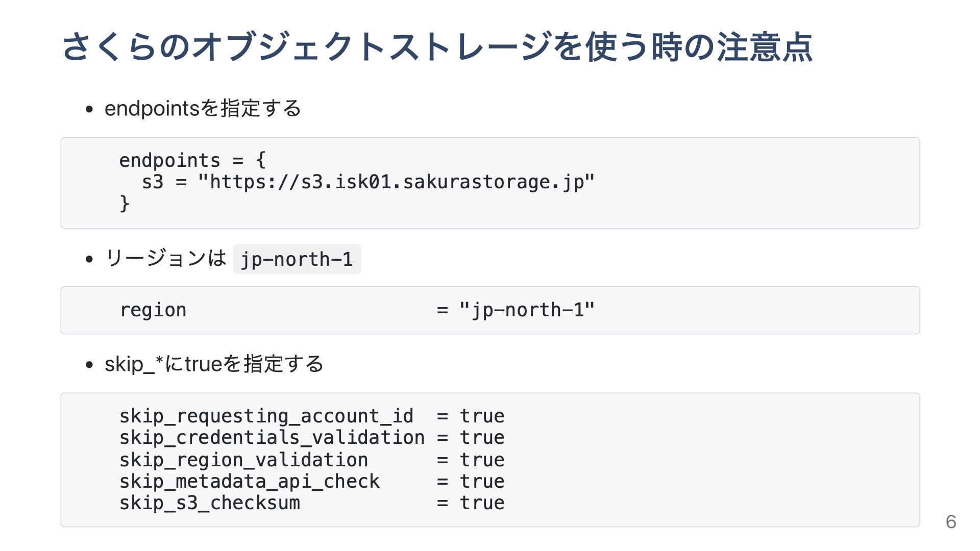Click the bullet text "リージョンは"
Screen dimensions: 980x551
click(x=165, y=258)
